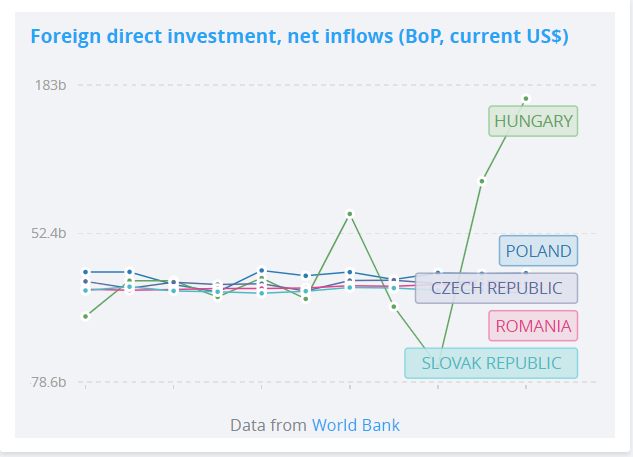Click the 183b y-axis label
Viewport: 633px width, 457px height.
[50, 85]
